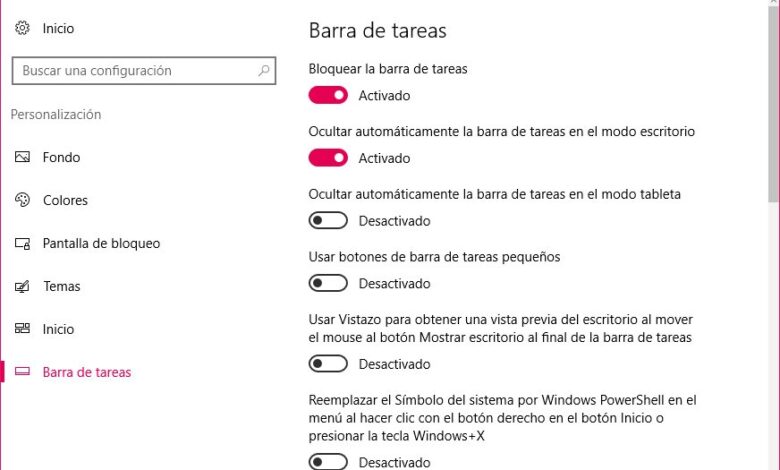780x470 pixels.
Task: Click the Temas brush icon
Action: coord(22,286)
